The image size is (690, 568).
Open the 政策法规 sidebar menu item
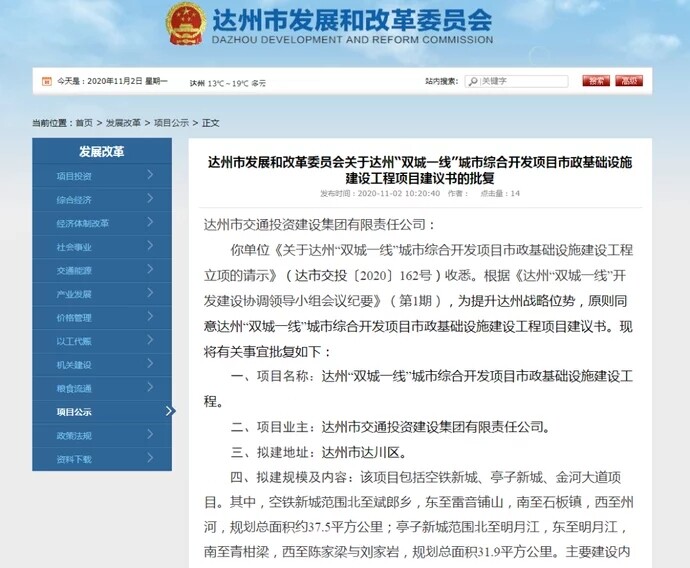pyautogui.click(x=75, y=435)
